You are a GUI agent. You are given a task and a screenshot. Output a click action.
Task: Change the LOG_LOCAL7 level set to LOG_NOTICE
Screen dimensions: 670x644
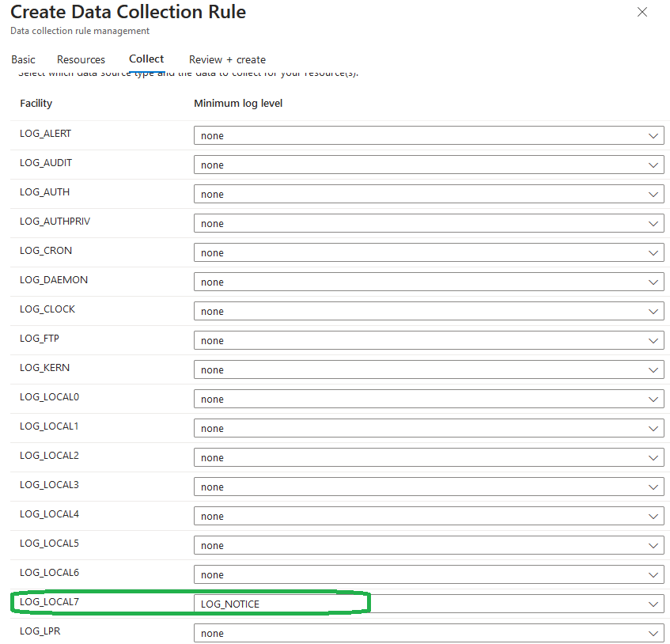428,604
